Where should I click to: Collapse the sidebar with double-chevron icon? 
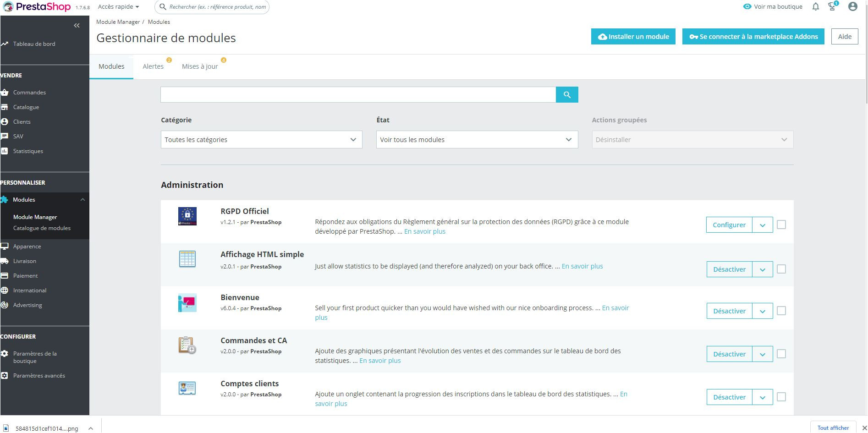pos(77,26)
